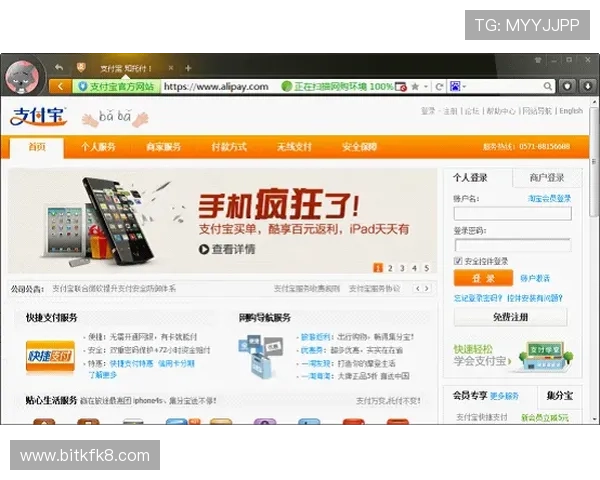Click the page scrollbar's up arrow
This screenshot has width=600, height=480.
pyautogui.click(x=594, y=102)
